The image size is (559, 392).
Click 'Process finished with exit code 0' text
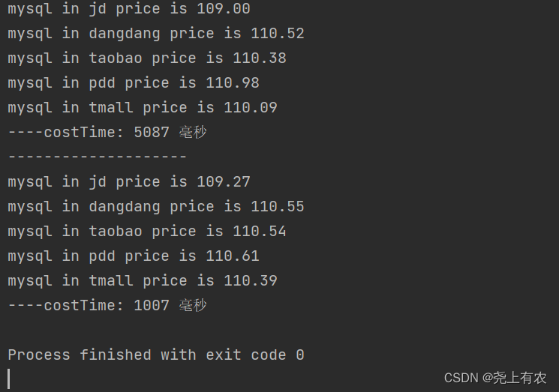click(x=156, y=355)
